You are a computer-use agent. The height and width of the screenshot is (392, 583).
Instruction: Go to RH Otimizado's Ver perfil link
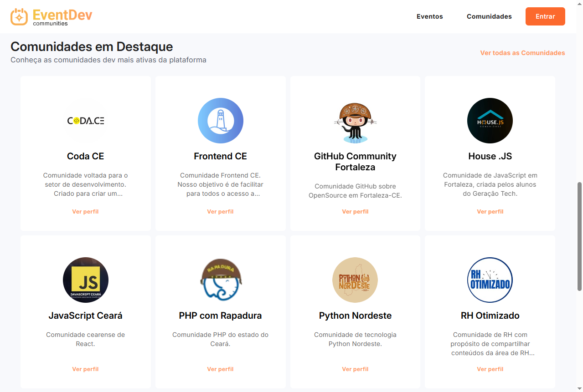coord(490,369)
